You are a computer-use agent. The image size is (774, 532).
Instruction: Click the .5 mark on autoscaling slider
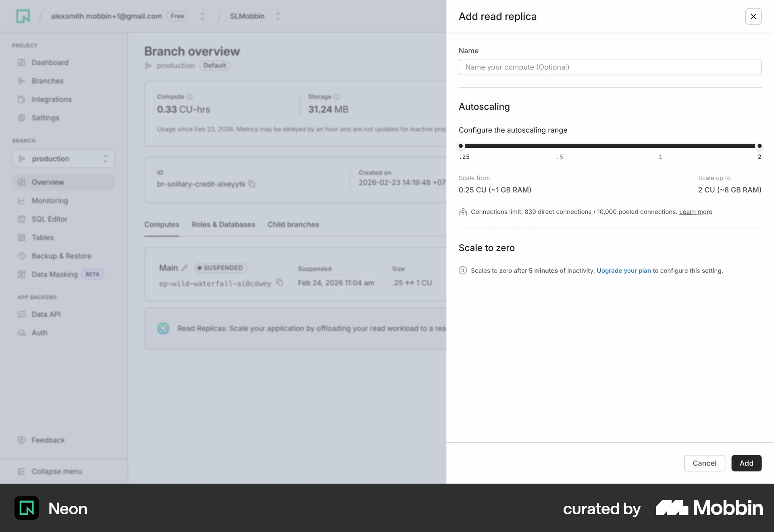tap(560, 157)
